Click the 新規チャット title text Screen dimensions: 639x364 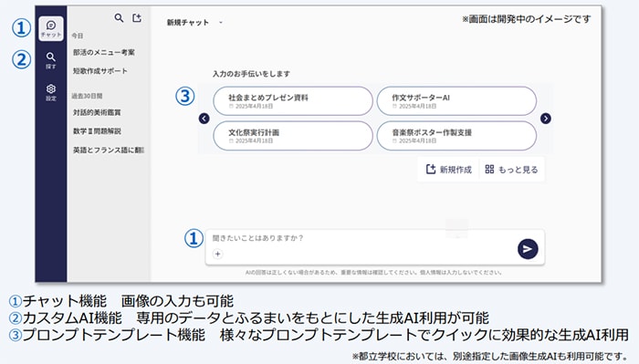pos(188,23)
